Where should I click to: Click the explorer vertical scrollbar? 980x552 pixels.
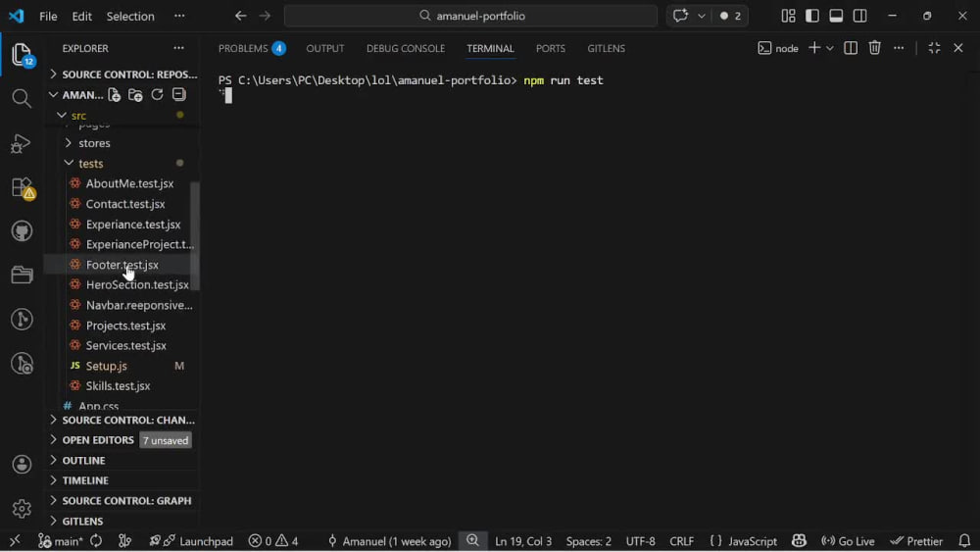[x=195, y=235]
